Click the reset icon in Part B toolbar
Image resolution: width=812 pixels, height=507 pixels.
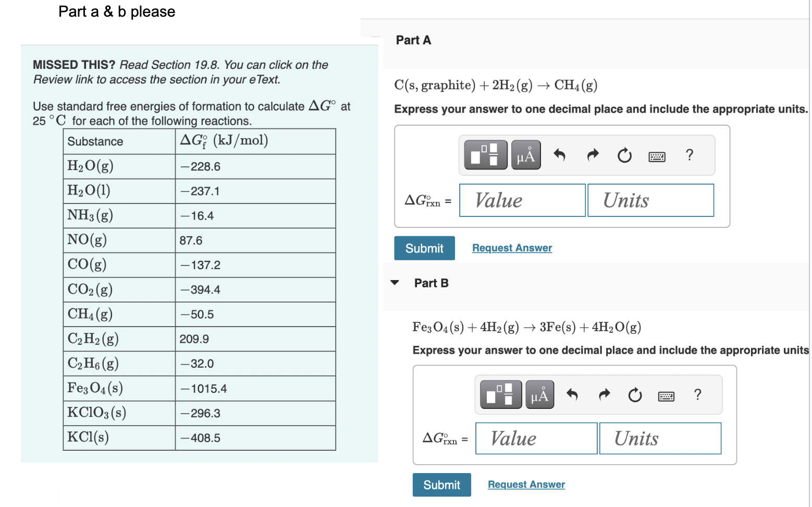[x=635, y=395]
